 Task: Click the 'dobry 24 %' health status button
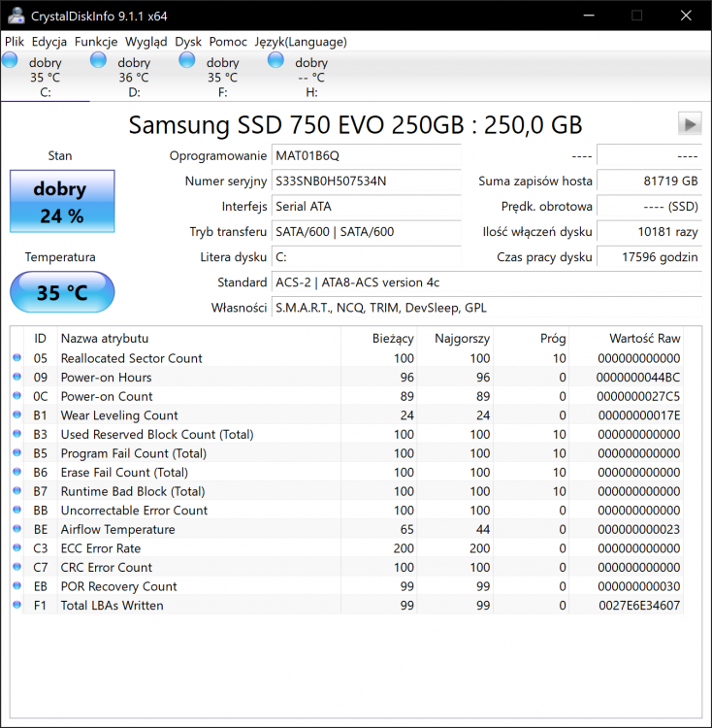pos(62,202)
